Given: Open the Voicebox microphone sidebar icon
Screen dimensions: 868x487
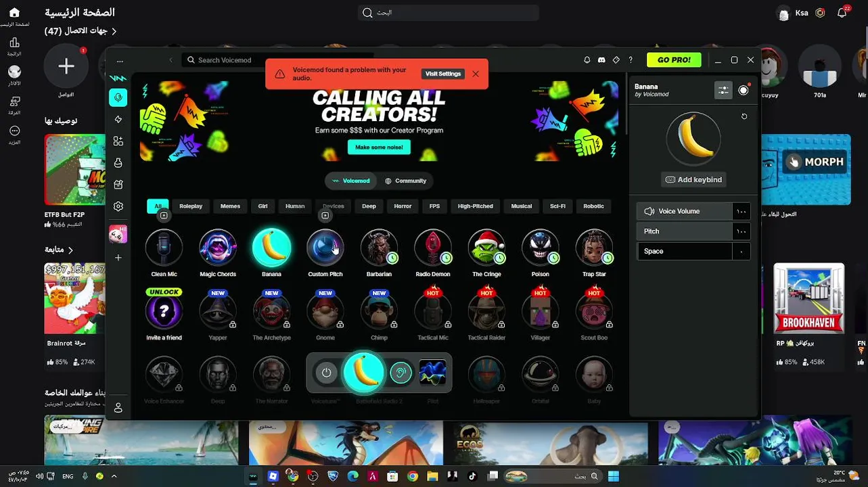Looking at the screenshot, I should [x=118, y=97].
